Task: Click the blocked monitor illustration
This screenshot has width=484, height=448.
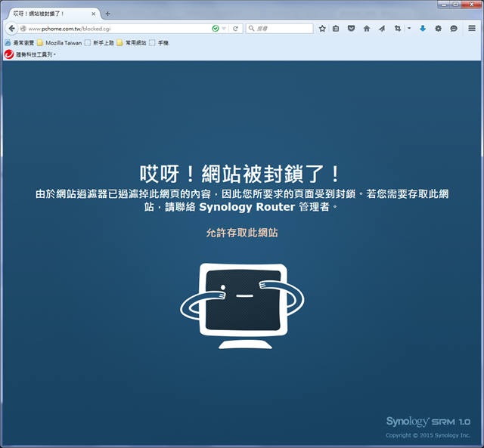Action: [242, 306]
